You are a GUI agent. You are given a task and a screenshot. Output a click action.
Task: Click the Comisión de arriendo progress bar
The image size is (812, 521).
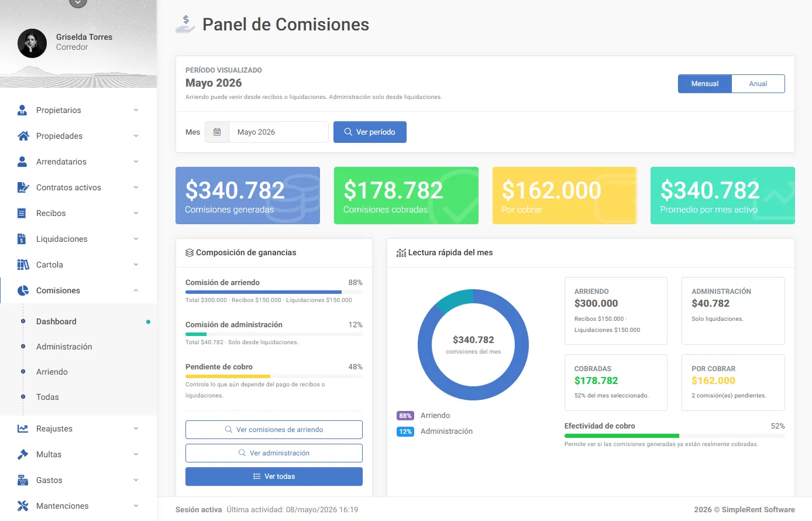tap(274, 292)
